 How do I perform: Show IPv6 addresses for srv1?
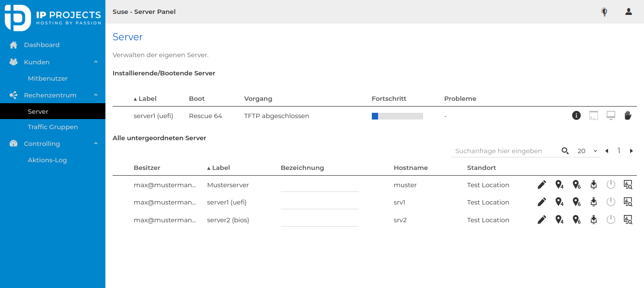pos(576,202)
